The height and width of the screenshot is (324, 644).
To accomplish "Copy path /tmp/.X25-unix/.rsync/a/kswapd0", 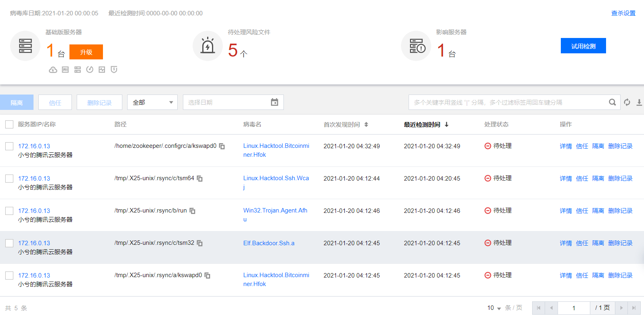I will click(x=208, y=276).
